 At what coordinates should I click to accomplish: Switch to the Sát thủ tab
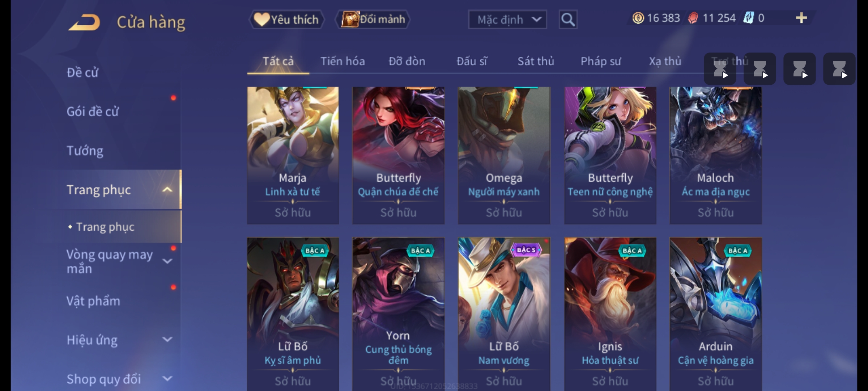(x=536, y=61)
